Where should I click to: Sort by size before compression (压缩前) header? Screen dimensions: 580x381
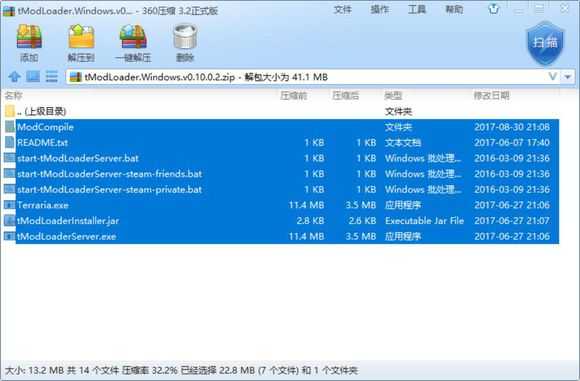pos(294,95)
